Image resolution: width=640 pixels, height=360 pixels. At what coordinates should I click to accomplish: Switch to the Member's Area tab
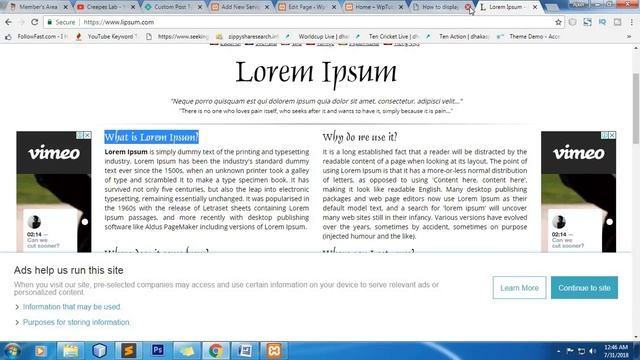[x=38, y=7]
